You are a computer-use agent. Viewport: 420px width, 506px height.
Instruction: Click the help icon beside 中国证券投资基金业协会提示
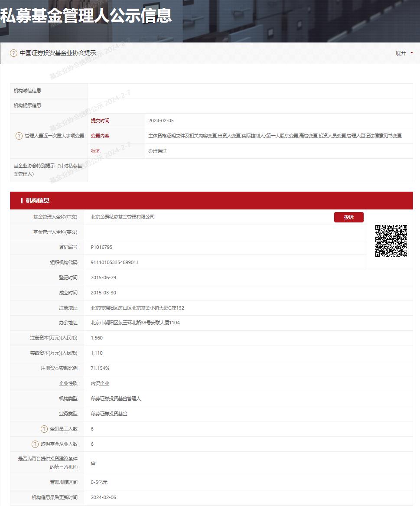tap(13, 53)
